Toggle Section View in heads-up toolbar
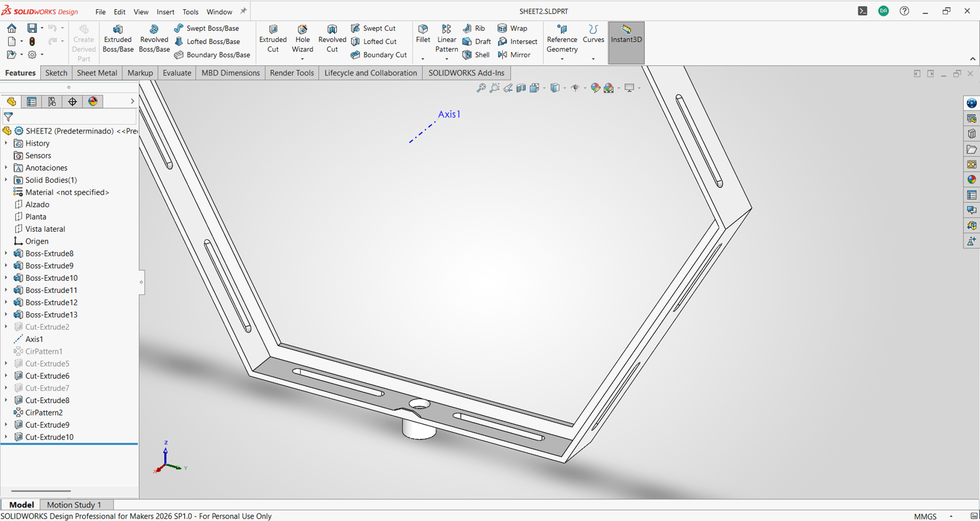The image size is (980, 521). click(522, 88)
